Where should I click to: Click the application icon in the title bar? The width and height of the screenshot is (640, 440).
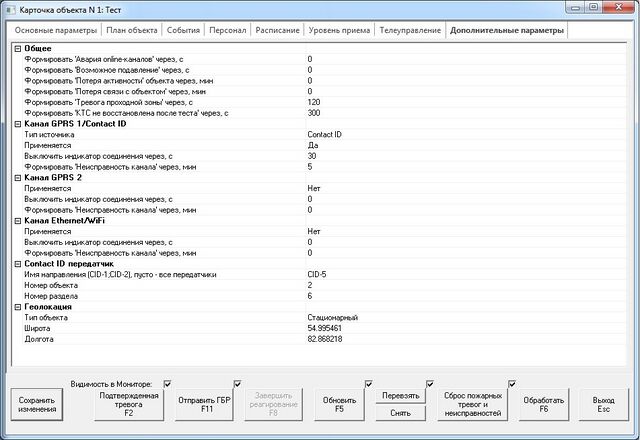pyautogui.click(x=12, y=8)
